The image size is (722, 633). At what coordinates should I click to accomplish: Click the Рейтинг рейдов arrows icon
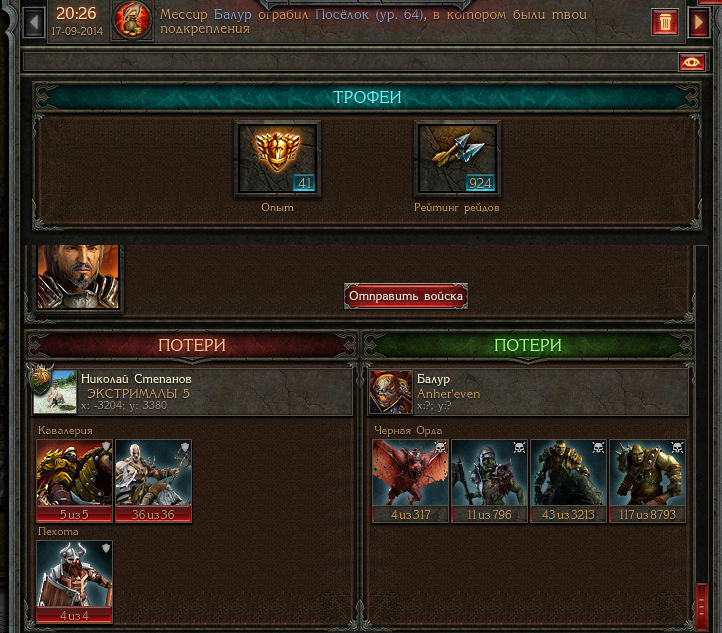coord(457,158)
